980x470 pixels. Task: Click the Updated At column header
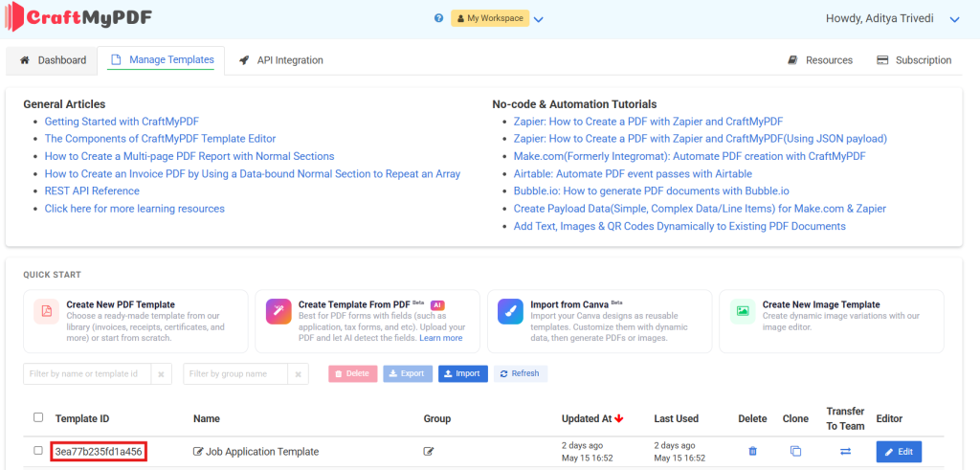click(587, 418)
